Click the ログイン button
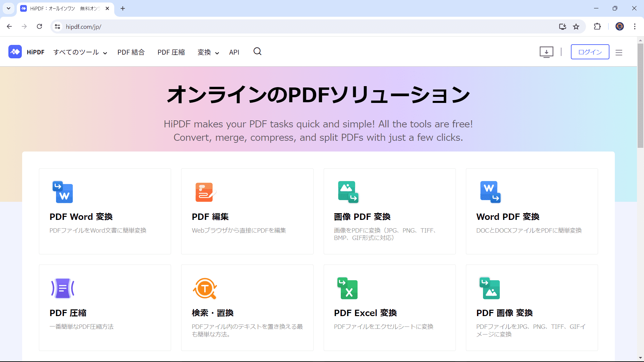The width and height of the screenshot is (644, 362). pos(590,52)
